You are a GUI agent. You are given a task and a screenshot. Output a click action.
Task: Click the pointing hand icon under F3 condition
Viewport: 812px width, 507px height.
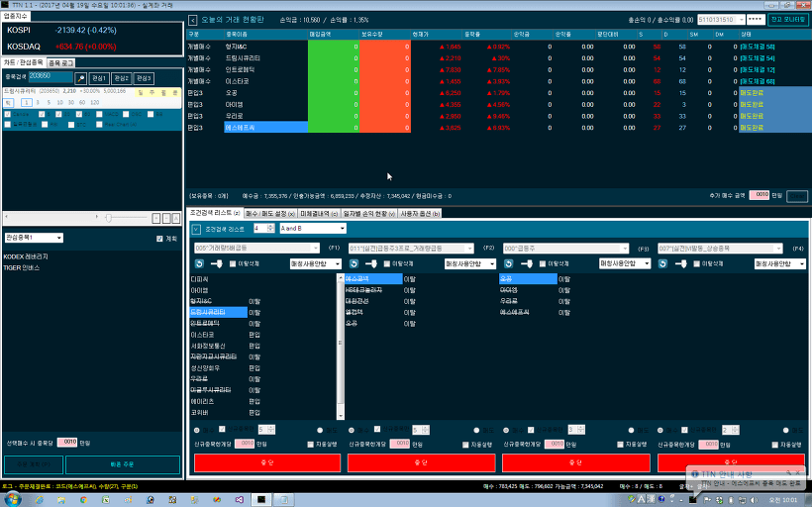tap(526, 263)
